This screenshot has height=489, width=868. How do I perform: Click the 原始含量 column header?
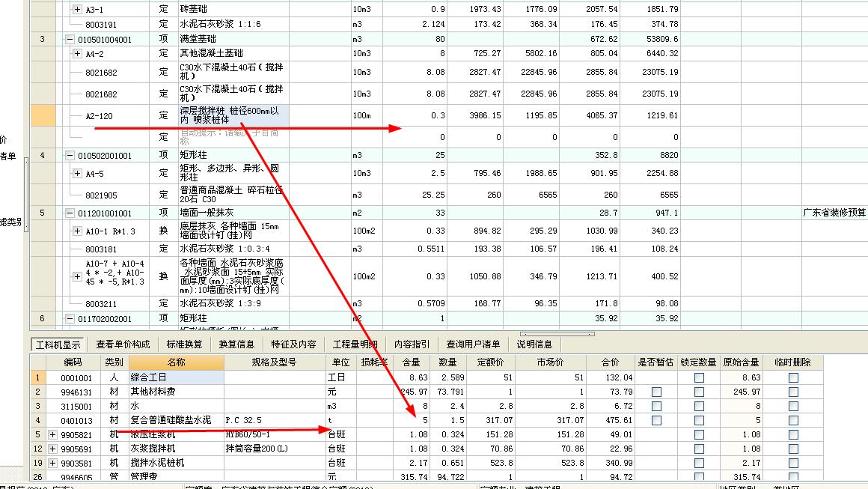pos(742,362)
